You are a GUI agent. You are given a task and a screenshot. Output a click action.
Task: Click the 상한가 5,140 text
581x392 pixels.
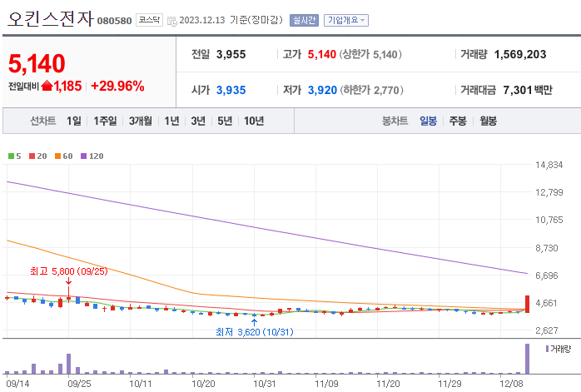pyautogui.click(x=370, y=54)
